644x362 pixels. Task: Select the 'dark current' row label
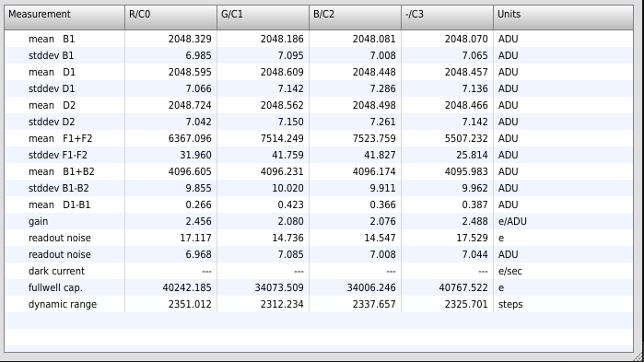56,272
